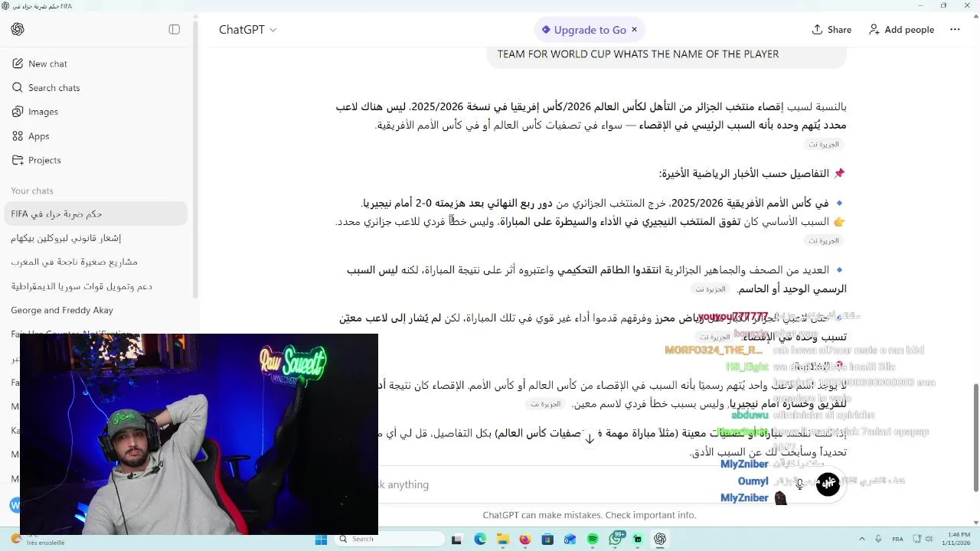The height and width of the screenshot is (551, 980).
Task: Click the tray microphone icon
Action: (x=878, y=540)
